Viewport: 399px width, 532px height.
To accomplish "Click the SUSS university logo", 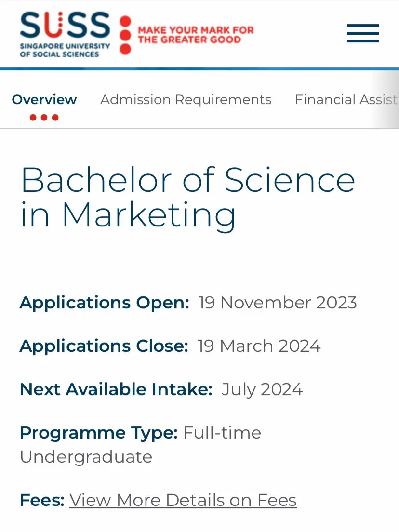I will 65,34.
